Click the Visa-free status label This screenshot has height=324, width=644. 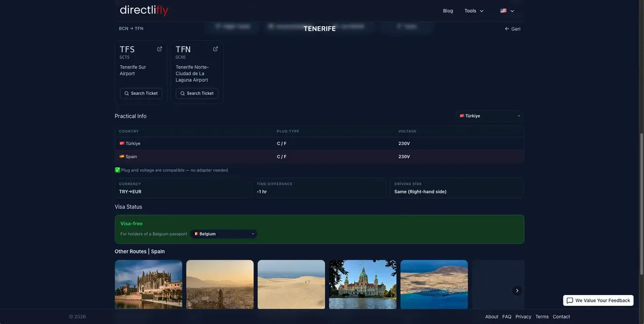point(131,224)
